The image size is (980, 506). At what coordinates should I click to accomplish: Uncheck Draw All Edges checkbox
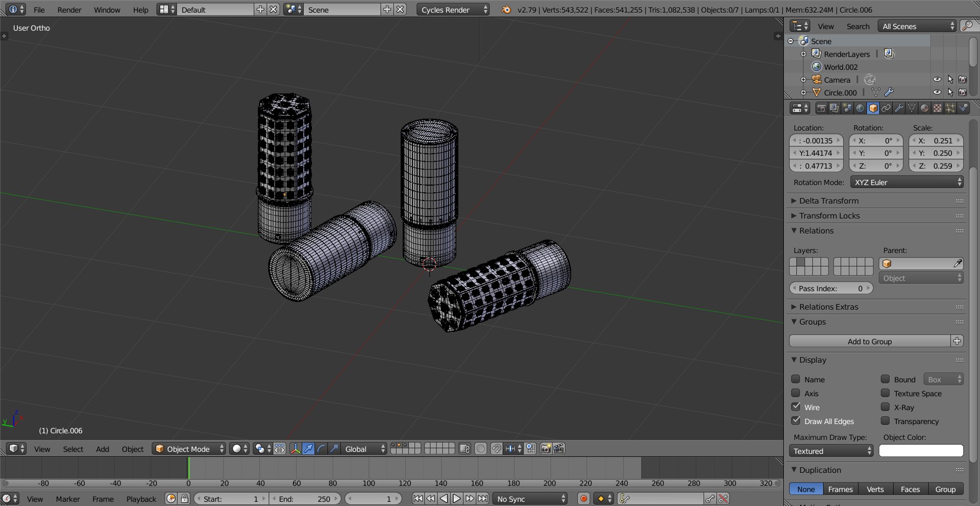click(796, 421)
